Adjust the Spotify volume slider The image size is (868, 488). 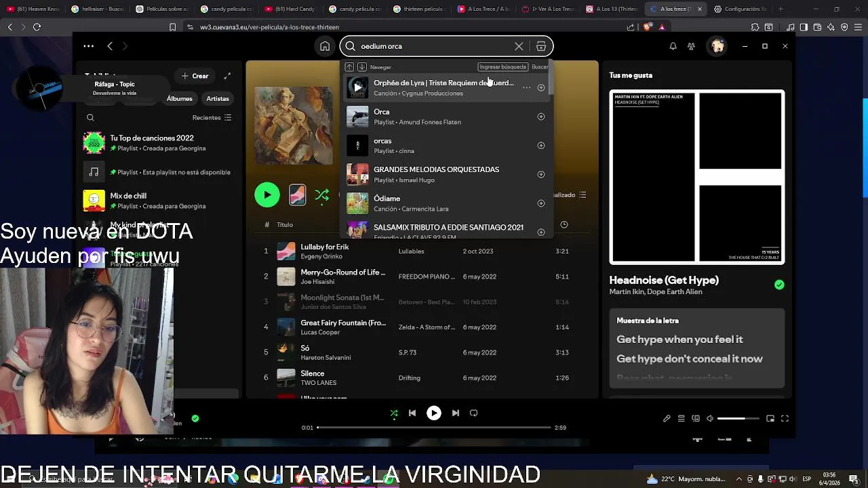click(x=738, y=419)
